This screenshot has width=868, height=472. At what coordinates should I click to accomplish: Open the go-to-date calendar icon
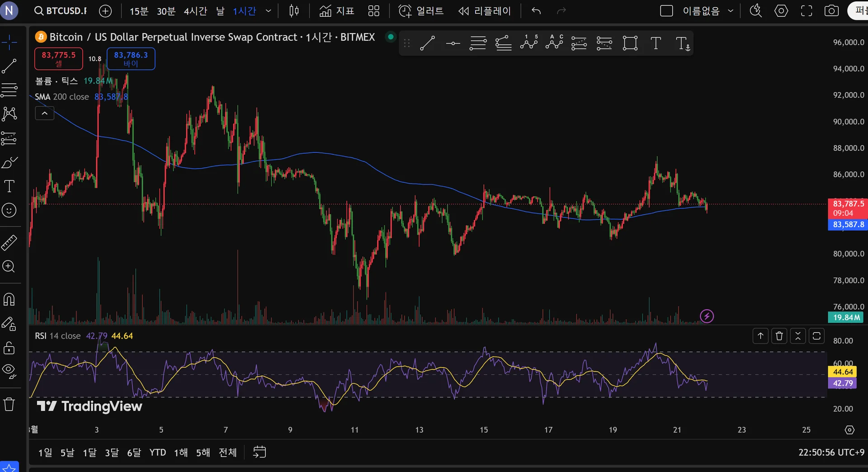(259, 452)
